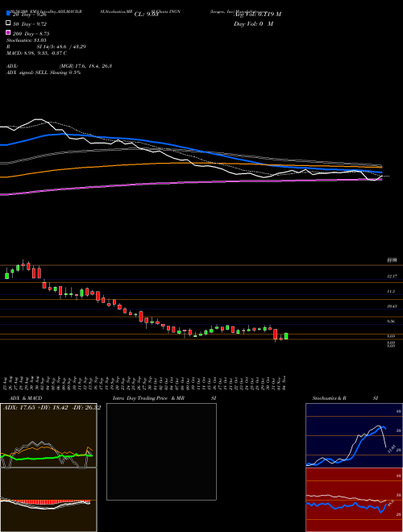Click the 'CL:' closing price value
The width and height of the screenshot is (403, 532).
(146, 15)
